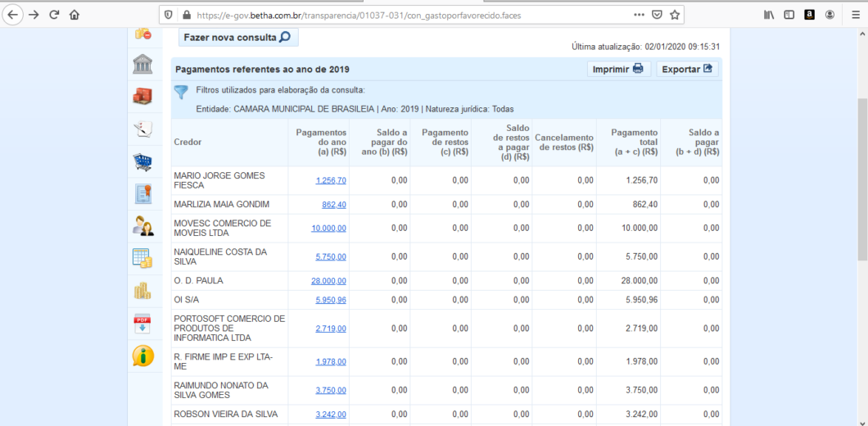Viewport: 868px width, 426px height.
Task: Click the Imprimir button
Action: click(x=618, y=70)
